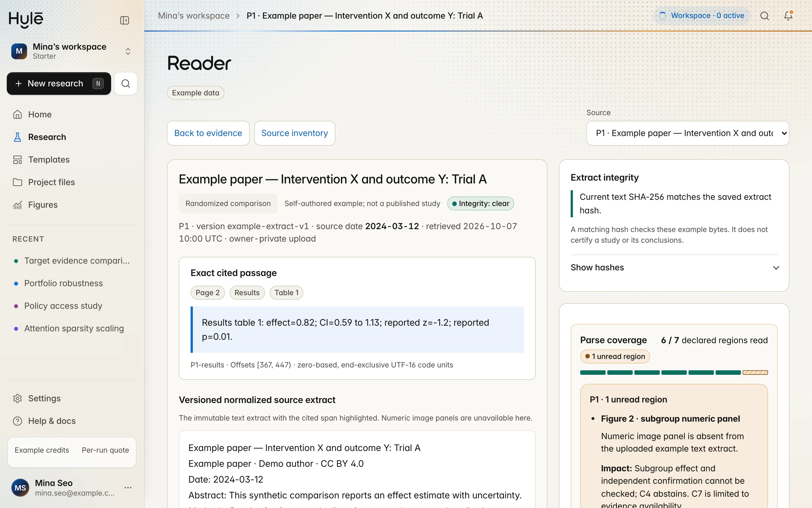This screenshot has height=508, width=812.
Task: Click Source inventory button
Action: tap(295, 133)
